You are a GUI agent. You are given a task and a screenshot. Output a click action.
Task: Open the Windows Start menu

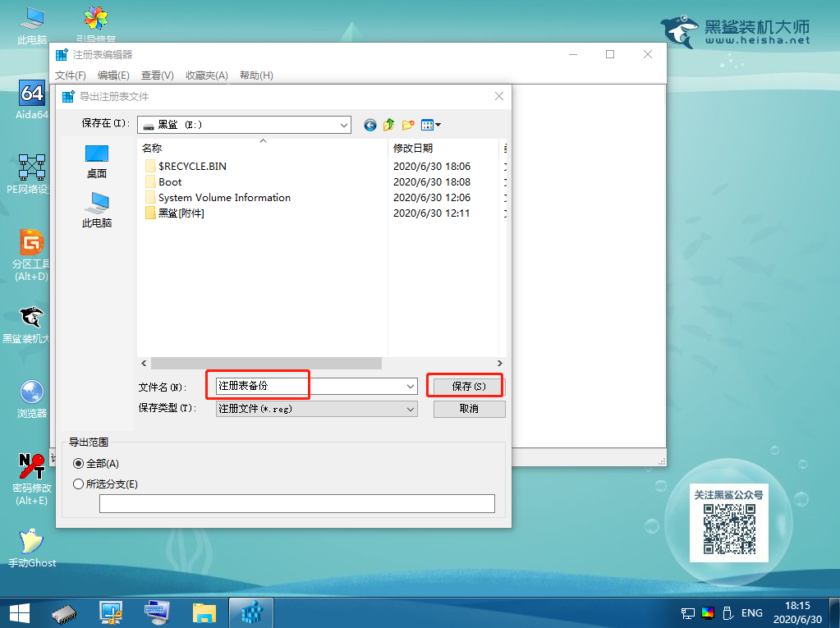tap(20, 613)
